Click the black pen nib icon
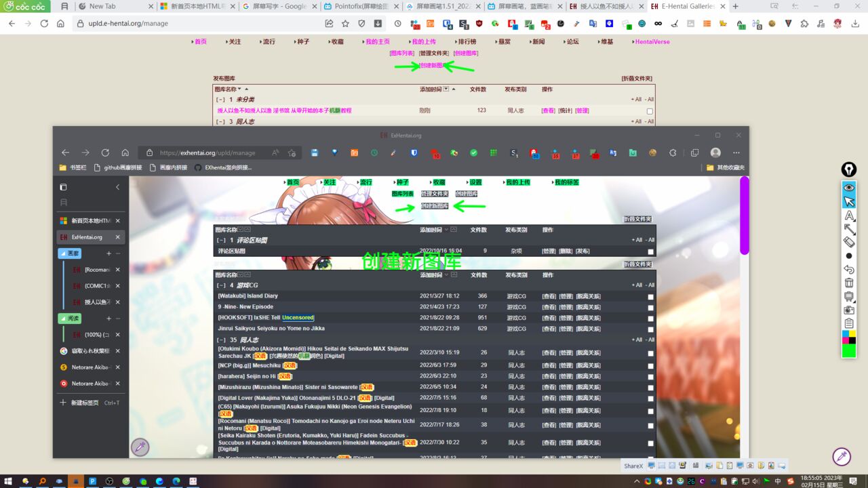 pyautogui.click(x=848, y=169)
